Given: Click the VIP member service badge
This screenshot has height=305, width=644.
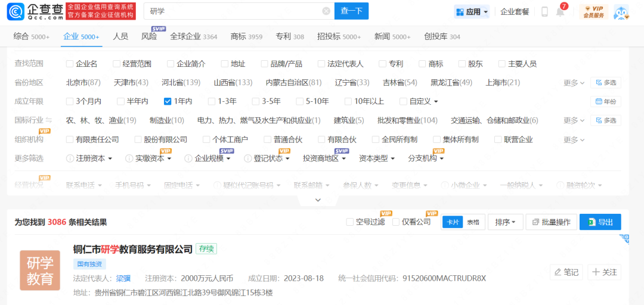Looking at the screenshot, I should tap(593, 12).
